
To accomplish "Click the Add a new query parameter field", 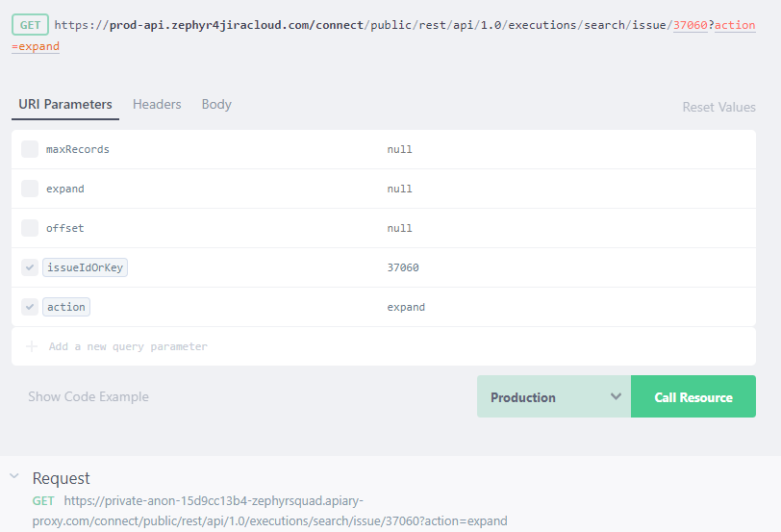I will 128,346.
